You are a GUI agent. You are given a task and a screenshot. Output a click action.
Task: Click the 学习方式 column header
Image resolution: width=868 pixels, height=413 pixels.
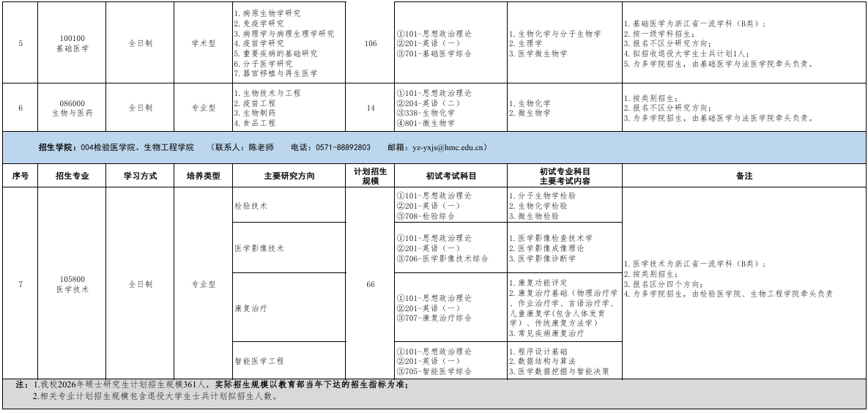point(140,176)
